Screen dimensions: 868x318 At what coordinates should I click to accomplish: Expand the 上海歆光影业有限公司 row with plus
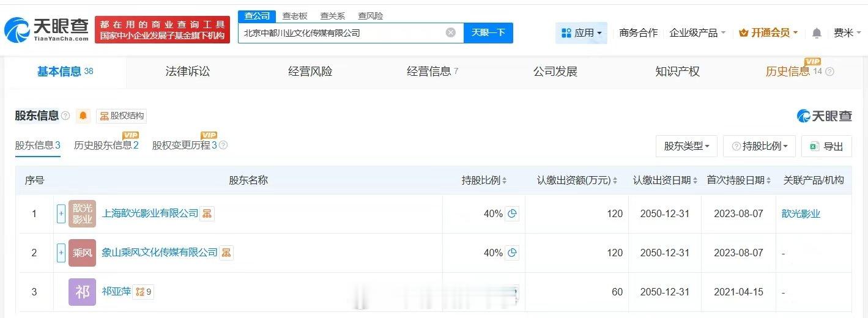61,213
